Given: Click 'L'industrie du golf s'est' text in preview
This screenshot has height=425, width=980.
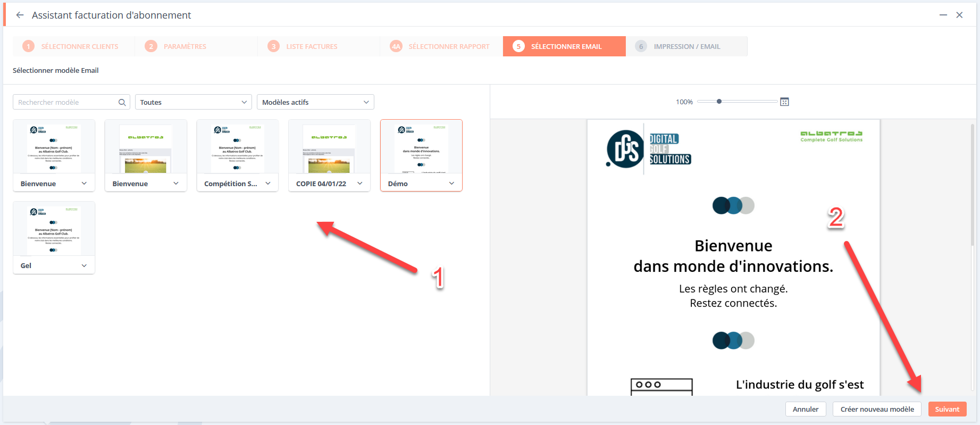Looking at the screenshot, I should pyautogui.click(x=800, y=385).
